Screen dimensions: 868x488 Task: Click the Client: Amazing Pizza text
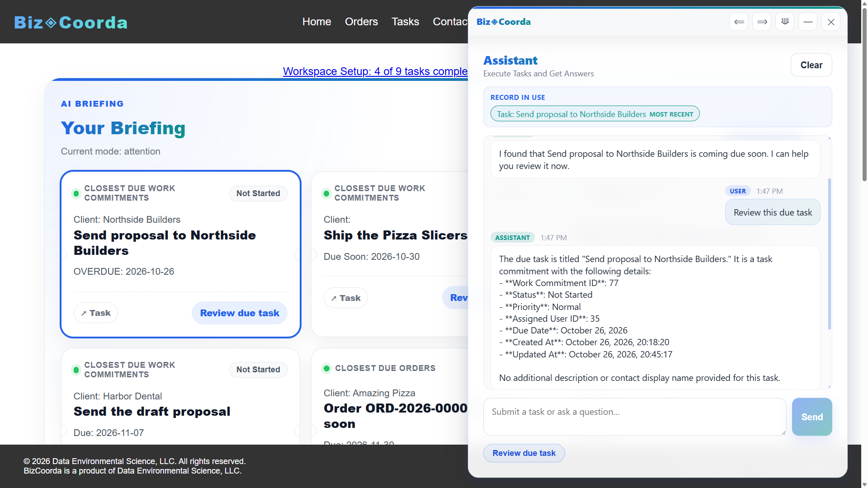(x=369, y=393)
